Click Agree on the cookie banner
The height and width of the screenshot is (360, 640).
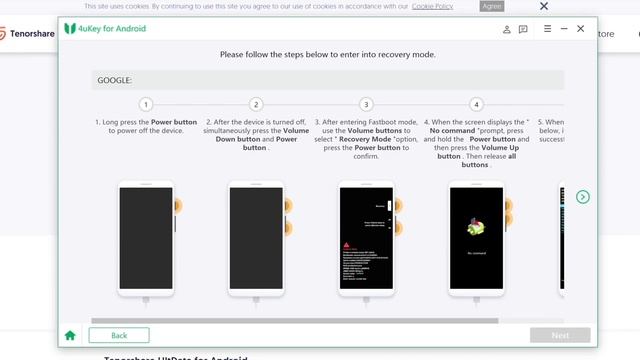(x=492, y=6)
